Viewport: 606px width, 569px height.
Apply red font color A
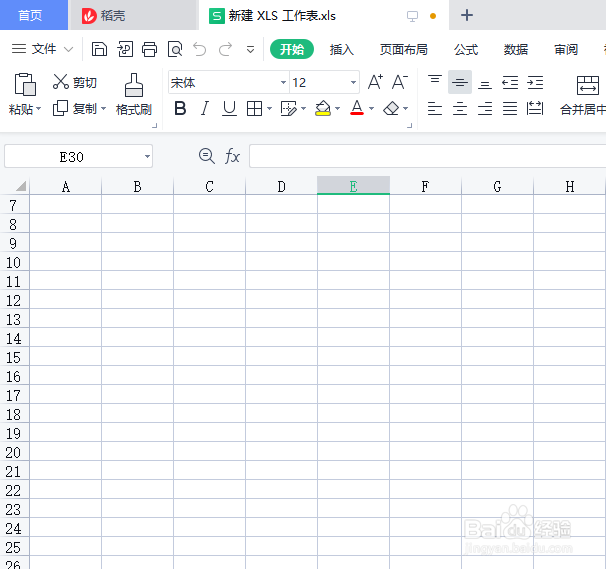point(357,108)
